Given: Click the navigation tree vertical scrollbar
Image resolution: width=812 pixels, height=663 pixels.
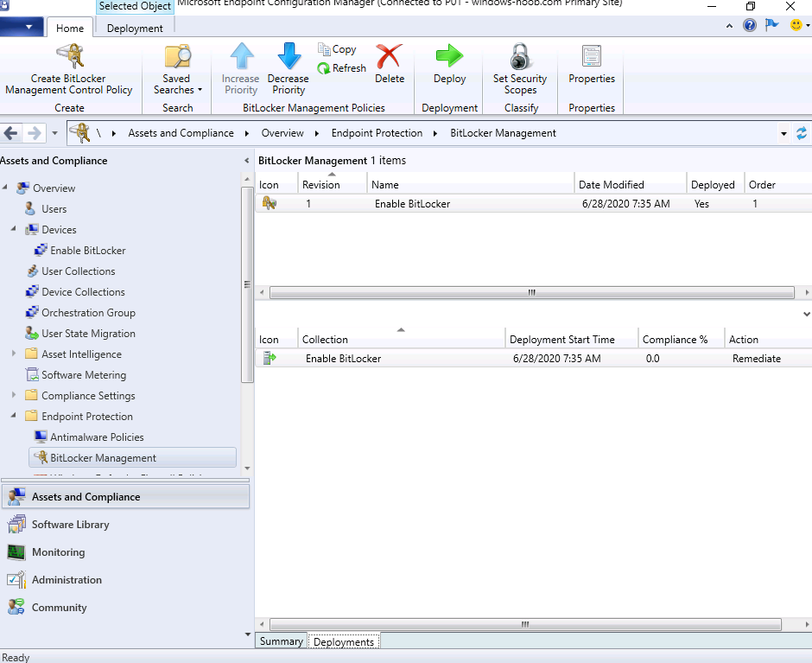Looking at the screenshot, I should (247, 284).
